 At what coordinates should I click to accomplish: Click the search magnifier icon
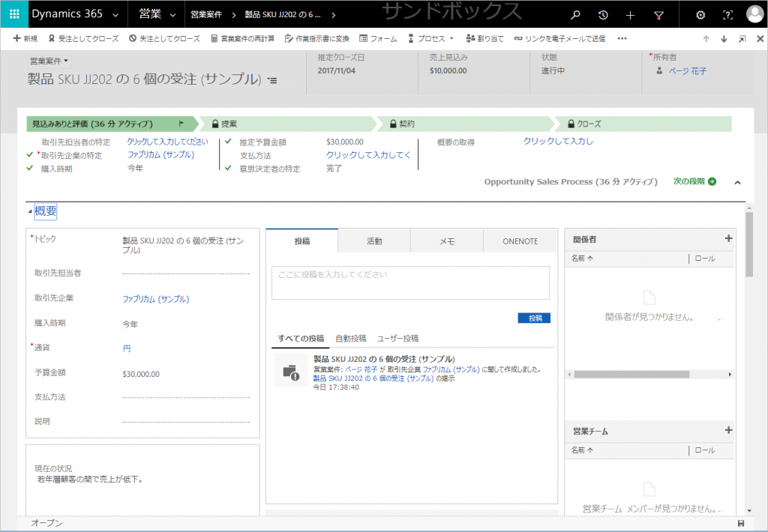[575, 15]
